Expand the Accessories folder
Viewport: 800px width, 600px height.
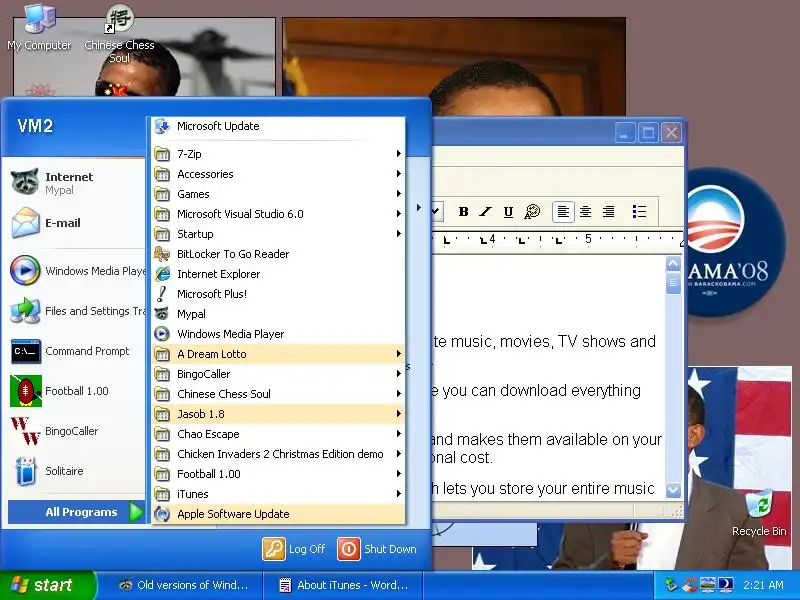[x=279, y=174]
